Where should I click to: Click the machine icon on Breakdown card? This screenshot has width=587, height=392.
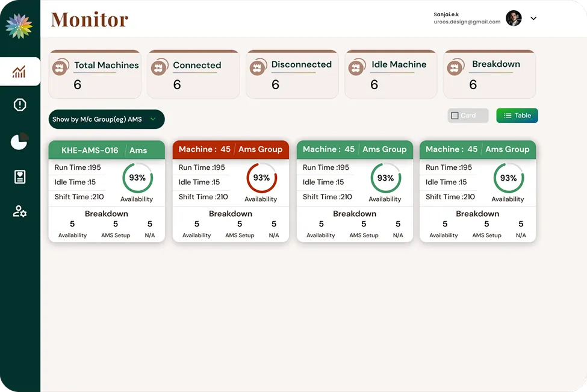click(455, 67)
